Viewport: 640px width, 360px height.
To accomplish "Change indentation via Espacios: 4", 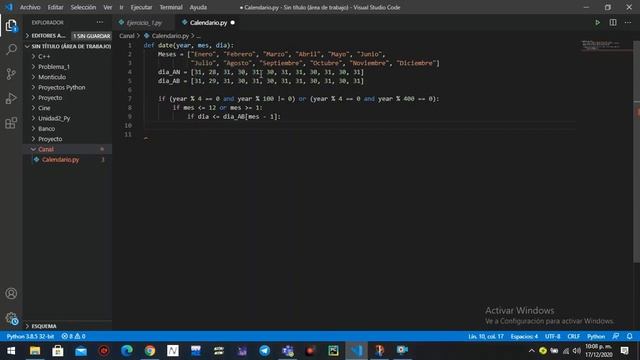I will coord(524,336).
